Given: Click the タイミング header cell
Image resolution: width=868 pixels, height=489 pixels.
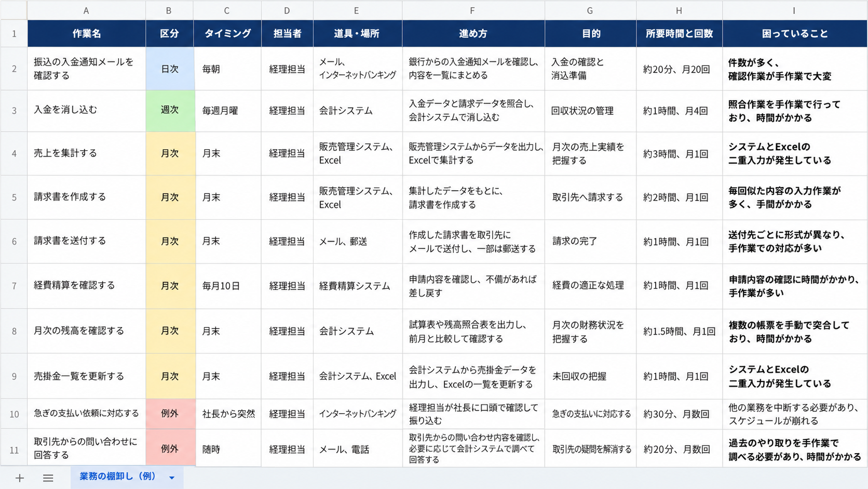Looking at the screenshot, I should (227, 34).
